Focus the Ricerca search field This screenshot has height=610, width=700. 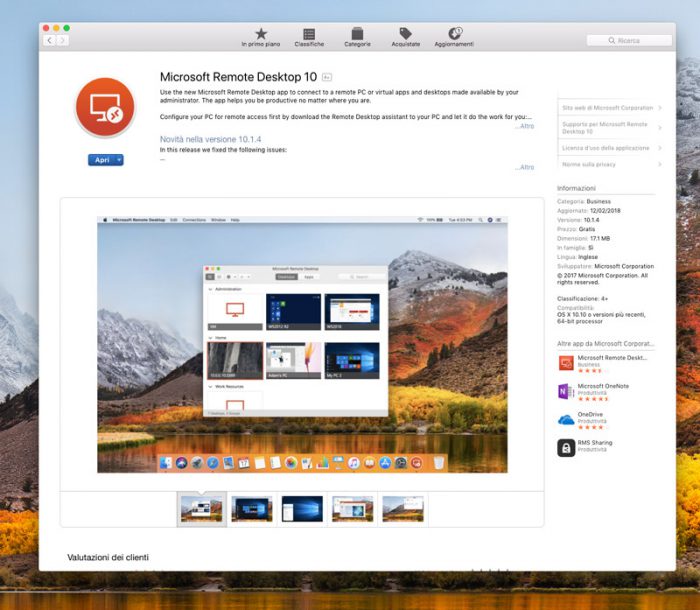(x=629, y=41)
